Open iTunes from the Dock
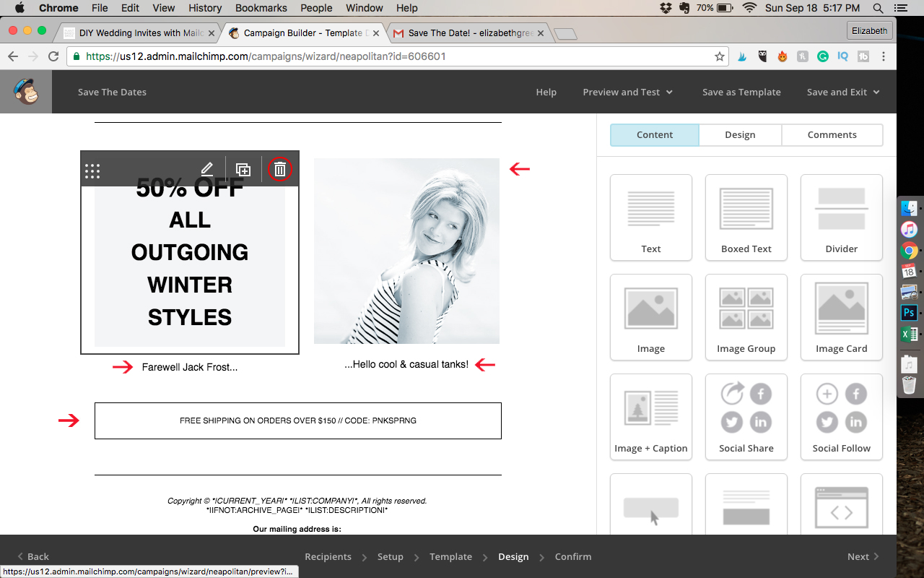This screenshot has height=578, width=924. (x=909, y=229)
